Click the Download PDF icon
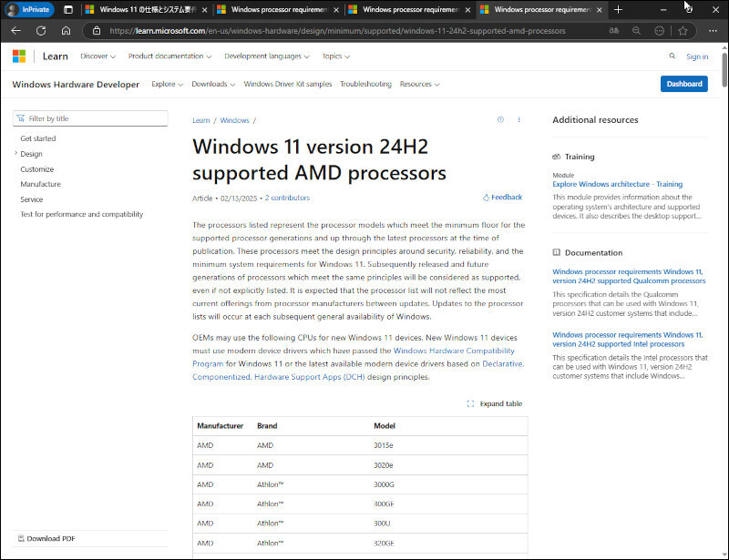This screenshot has width=729, height=560. (21, 538)
